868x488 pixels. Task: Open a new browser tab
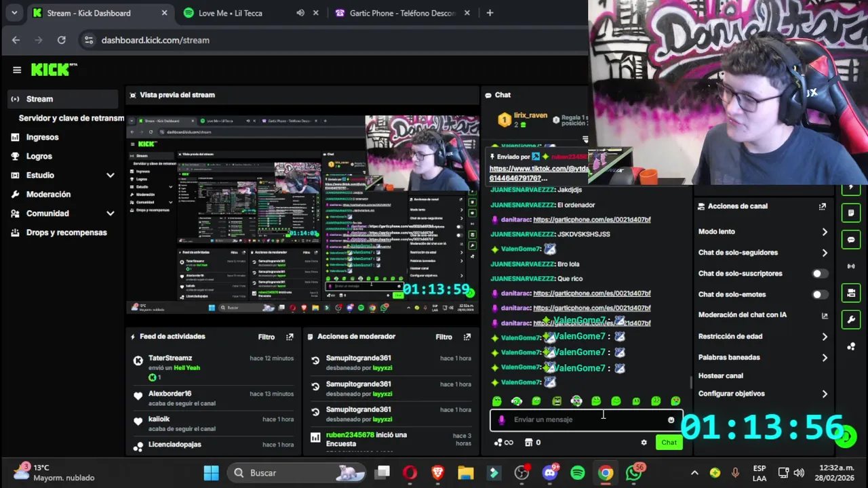click(x=490, y=13)
